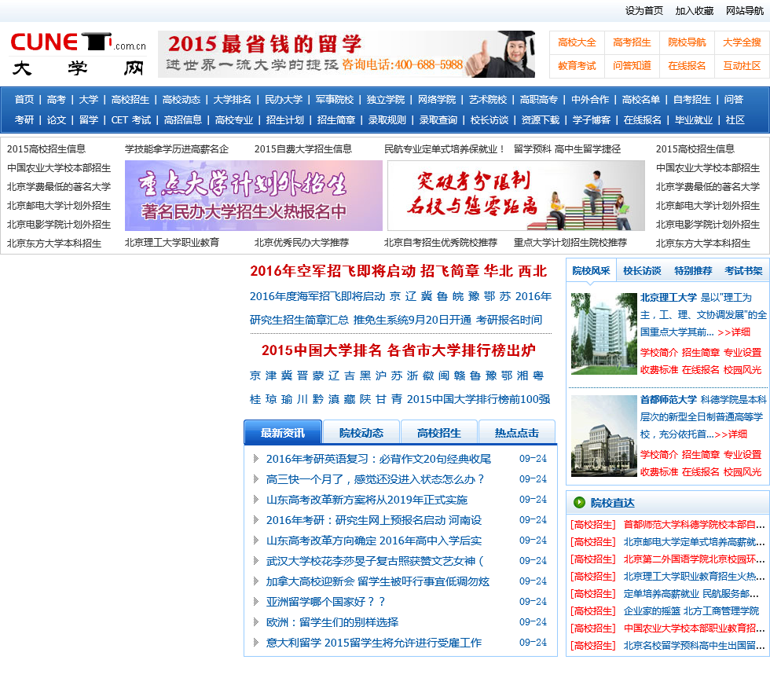
Task: Open 北京理工大学职业教育 text ad link
Action: pyautogui.click(x=172, y=243)
